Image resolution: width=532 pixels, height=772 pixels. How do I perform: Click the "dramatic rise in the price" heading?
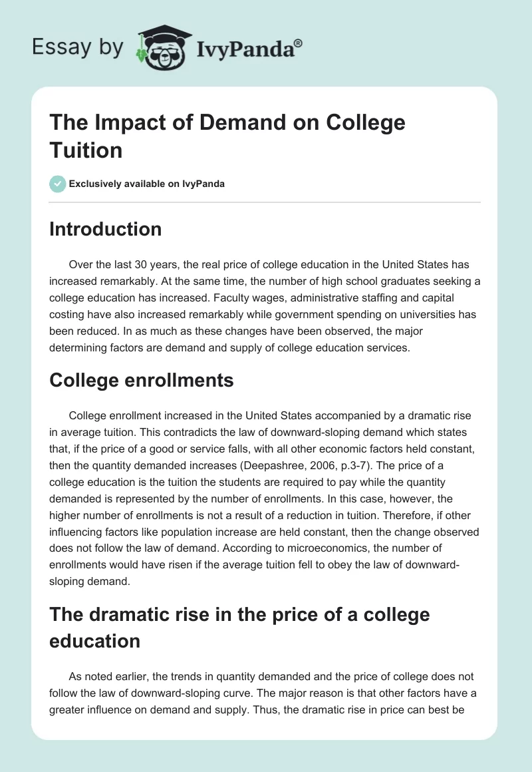click(239, 626)
